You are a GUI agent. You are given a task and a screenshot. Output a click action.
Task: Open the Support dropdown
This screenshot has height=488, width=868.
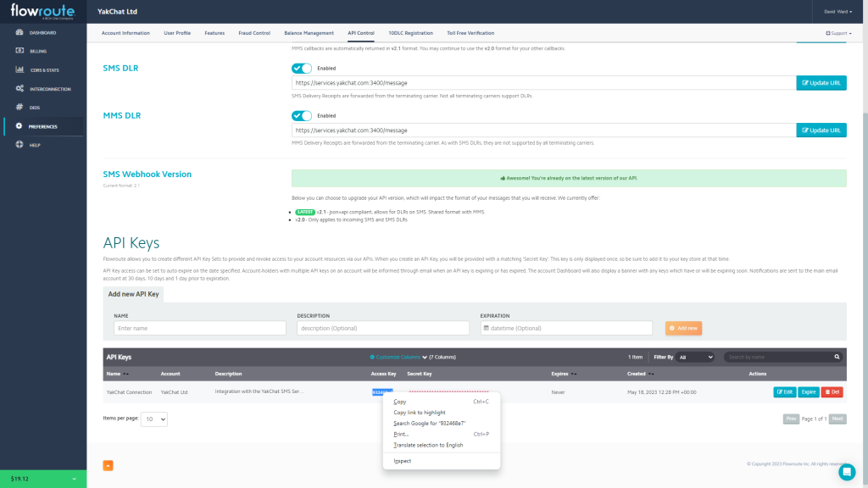click(838, 33)
